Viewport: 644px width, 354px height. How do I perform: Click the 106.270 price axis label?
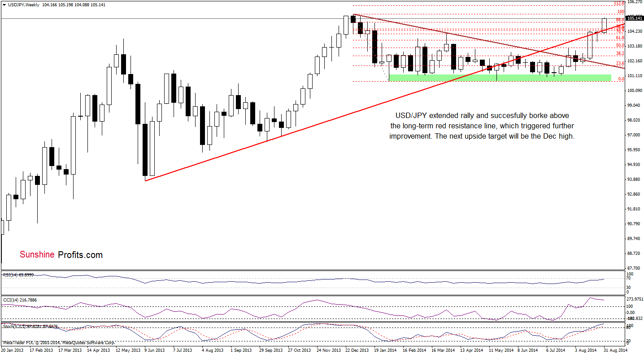click(x=635, y=2)
